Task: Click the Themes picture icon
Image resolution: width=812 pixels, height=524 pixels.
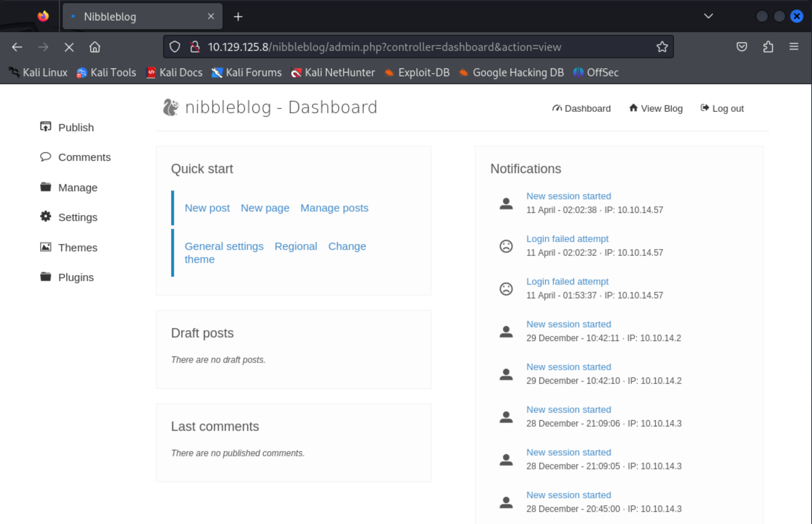Action: click(x=45, y=247)
